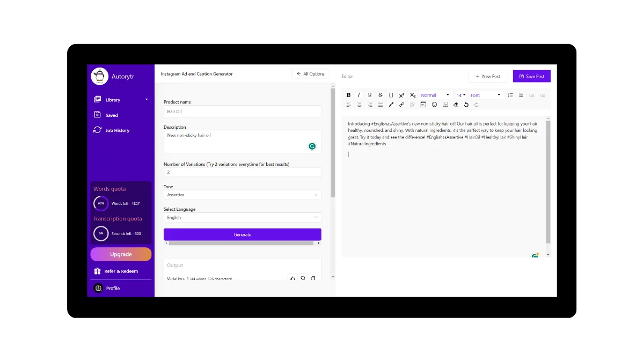Toggle underline formatting in the editor
Screen dimensions: 644x362
pyautogui.click(x=370, y=95)
